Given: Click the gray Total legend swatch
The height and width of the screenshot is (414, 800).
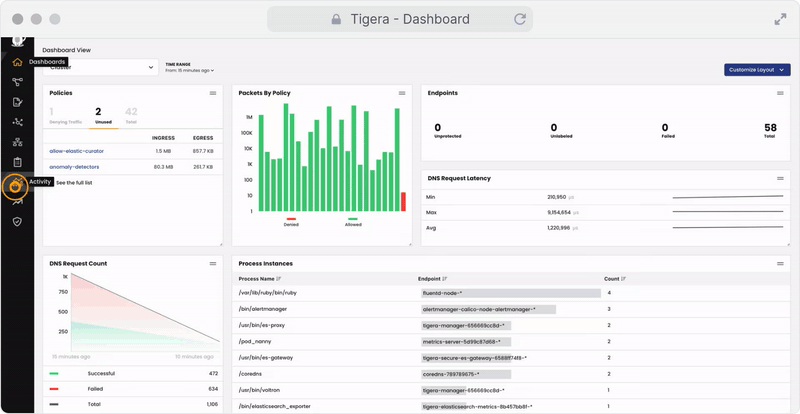Looking at the screenshot, I should point(54,404).
